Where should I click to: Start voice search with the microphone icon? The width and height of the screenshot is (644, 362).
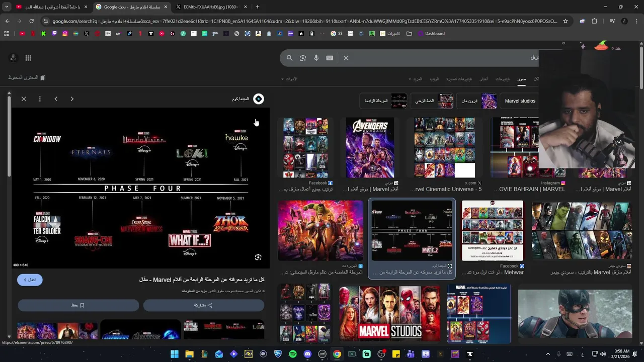click(316, 58)
